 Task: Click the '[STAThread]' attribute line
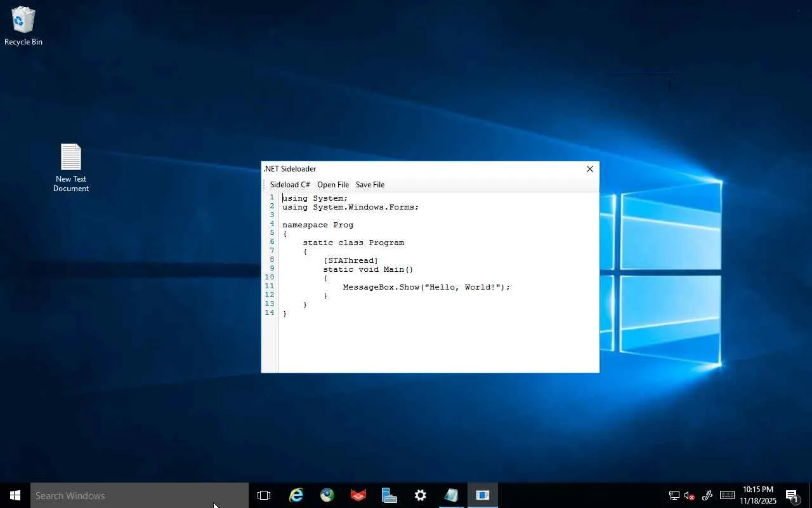pos(351,260)
